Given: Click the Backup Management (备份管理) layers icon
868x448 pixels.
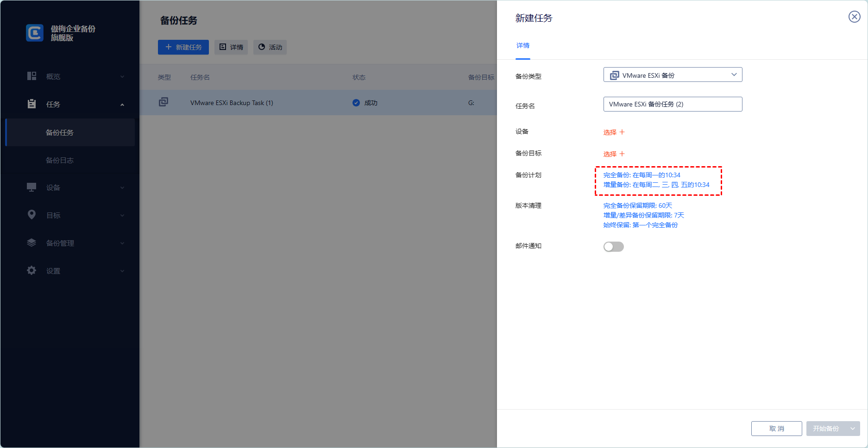Looking at the screenshot, I should pos(31,243).
